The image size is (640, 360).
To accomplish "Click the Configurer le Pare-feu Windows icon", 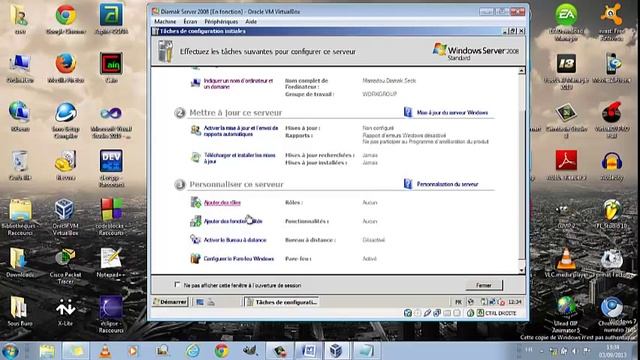I will click(196, 258).
